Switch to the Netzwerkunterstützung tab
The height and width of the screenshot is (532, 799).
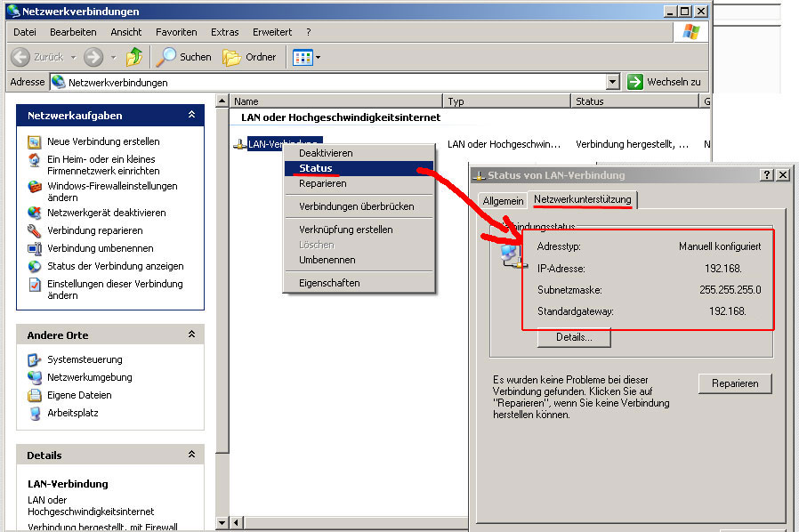point(583,199)
